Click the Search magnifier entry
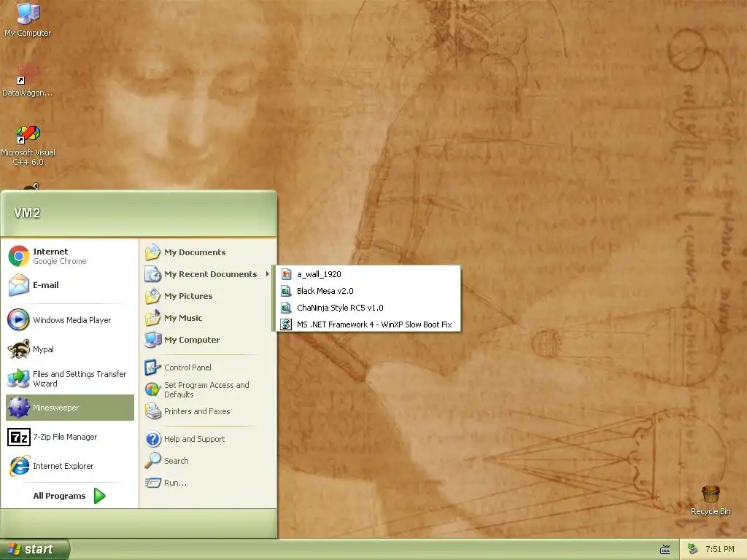Image resolution: width=747 pixels, height=560 pixels. pyautogui.click(x=208, y=461)
